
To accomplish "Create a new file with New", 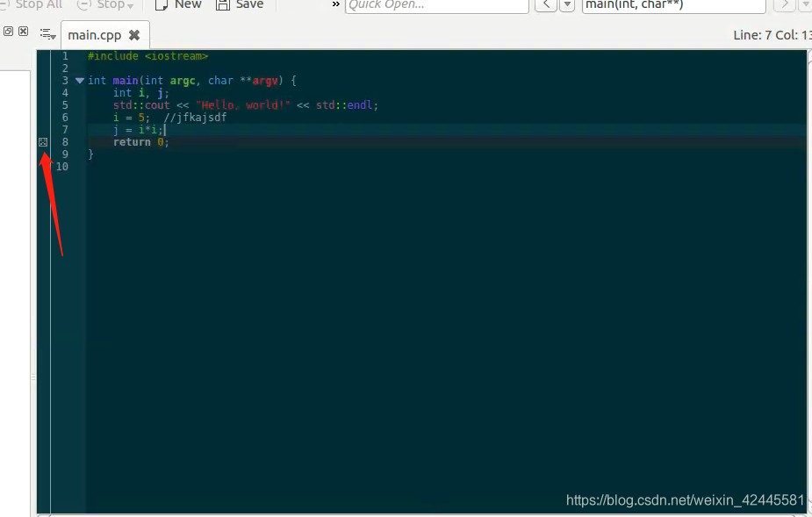I will pos(177,4).
